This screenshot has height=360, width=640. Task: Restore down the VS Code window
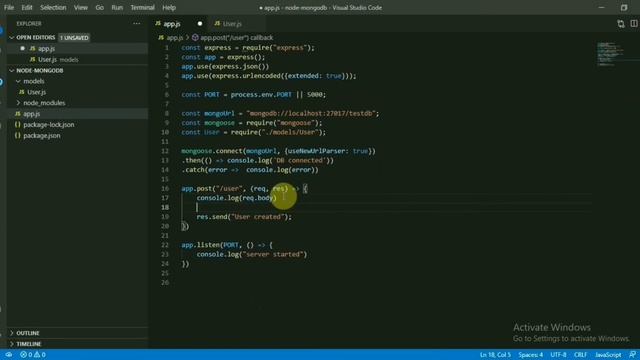pos(624,7)
